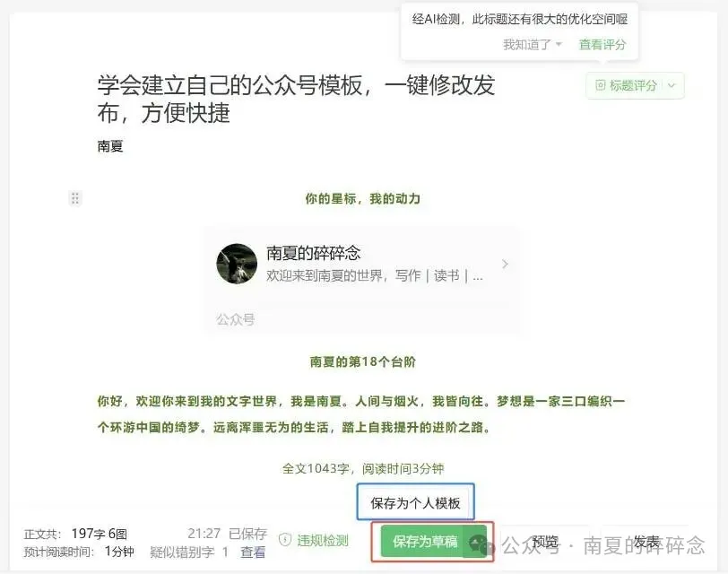Click the 你的星标，我的动力 heading text
Viewport: 728px width, 574px height.
pos(362,199)
